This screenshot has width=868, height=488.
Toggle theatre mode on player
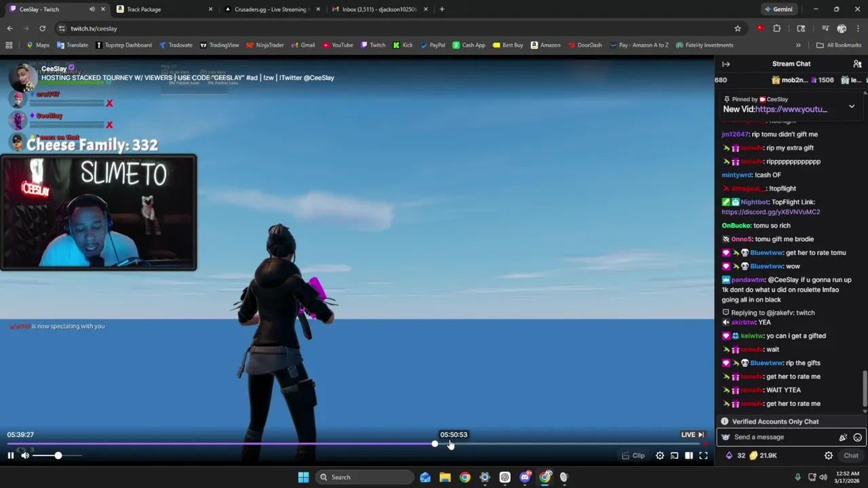click(689, 455)
